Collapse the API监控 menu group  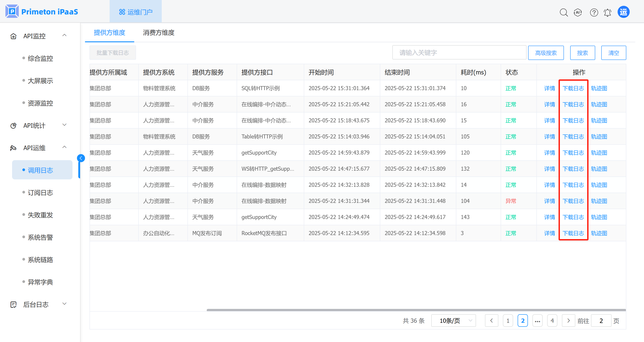coord(64,36)
